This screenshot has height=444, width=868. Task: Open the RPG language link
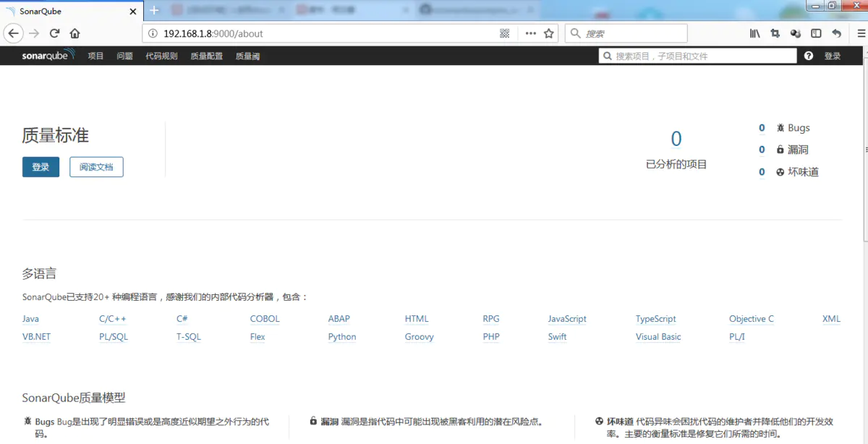coord(491,319)
